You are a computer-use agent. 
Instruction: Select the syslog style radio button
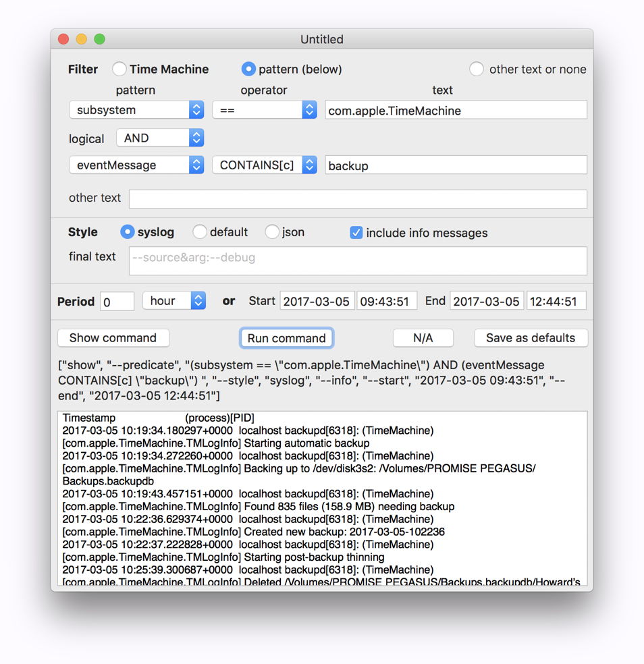point(127,232)
